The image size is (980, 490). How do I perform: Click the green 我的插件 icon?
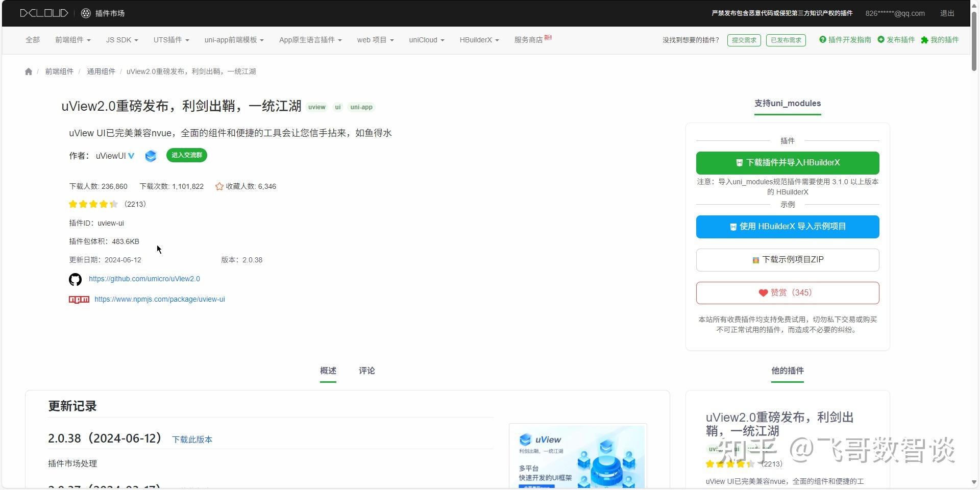click(x=924, y=39)
